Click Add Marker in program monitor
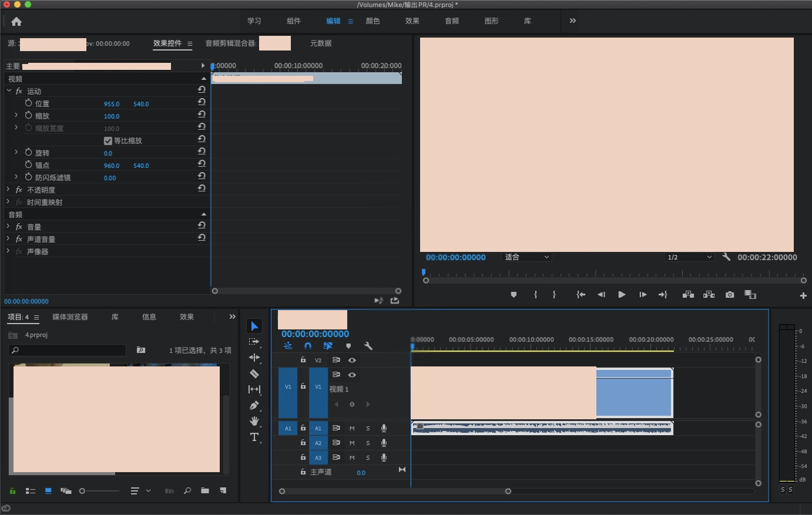 pos(514,295)
